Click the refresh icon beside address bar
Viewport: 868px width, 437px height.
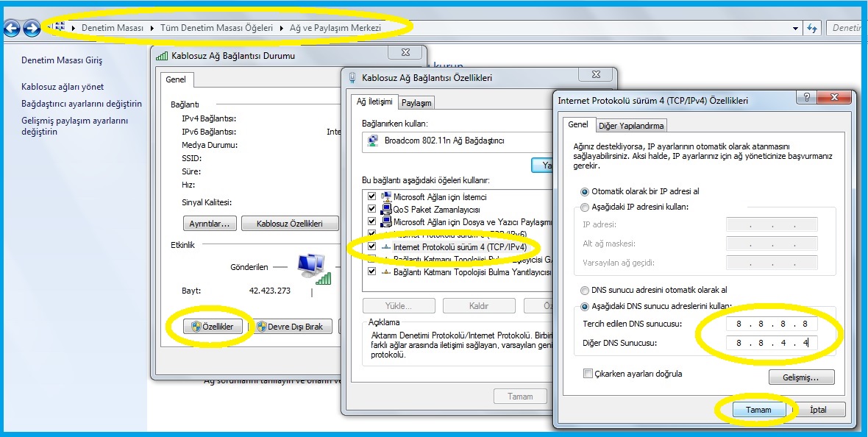(x=812, y=28)
